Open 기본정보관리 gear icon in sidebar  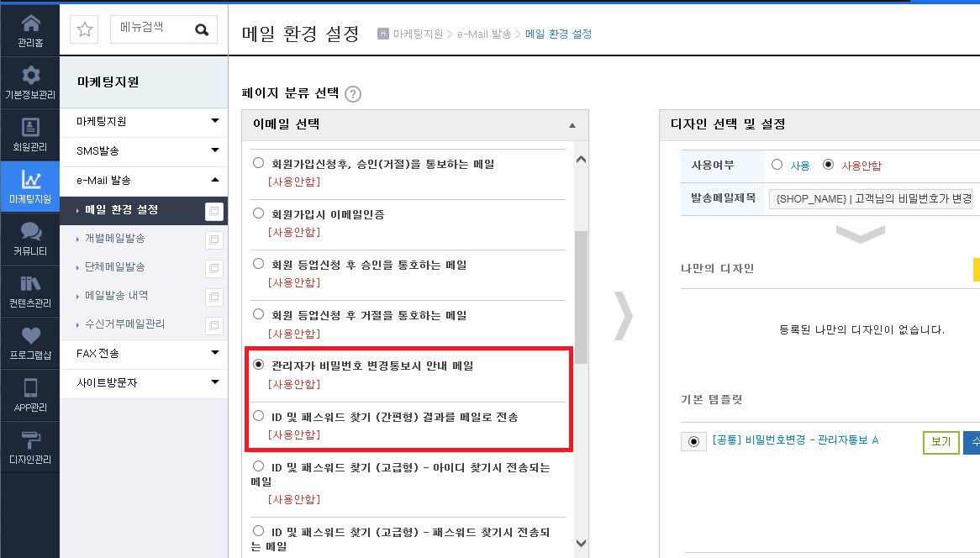[x=30, y=76]
